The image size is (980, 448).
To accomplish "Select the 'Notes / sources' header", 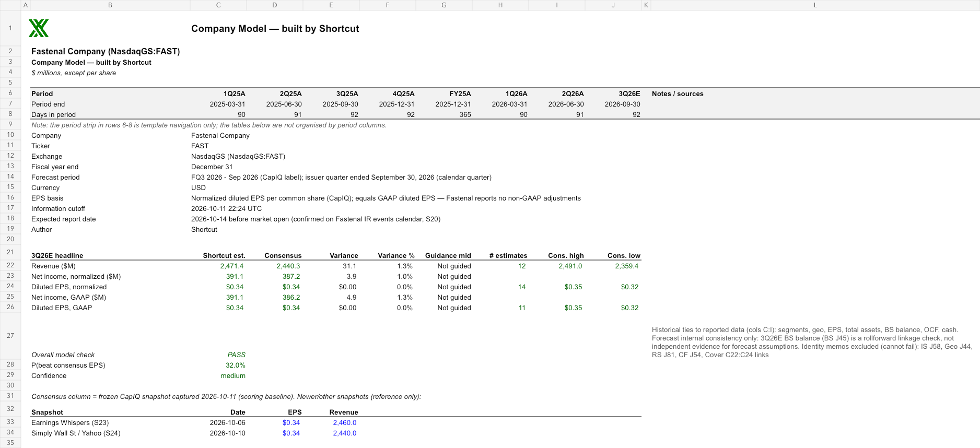I will (678, 94).
